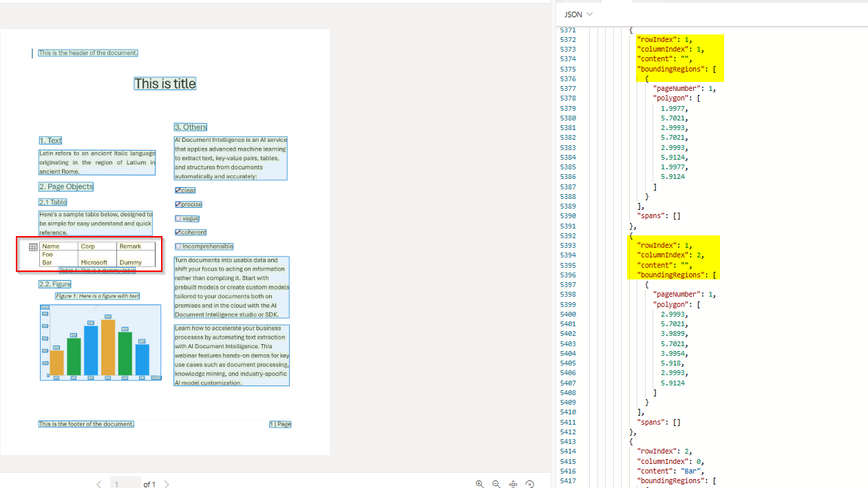Switch to the active tab above the JSON panel
Screen dimensions: 868x488
pyautogui.click(x=615, y=3)
